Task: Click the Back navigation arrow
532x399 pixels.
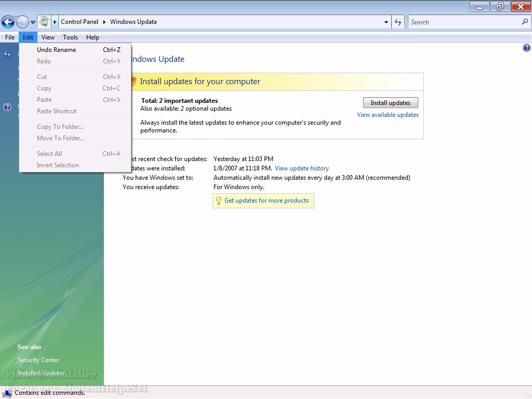Action: click(x=8, y=22)
